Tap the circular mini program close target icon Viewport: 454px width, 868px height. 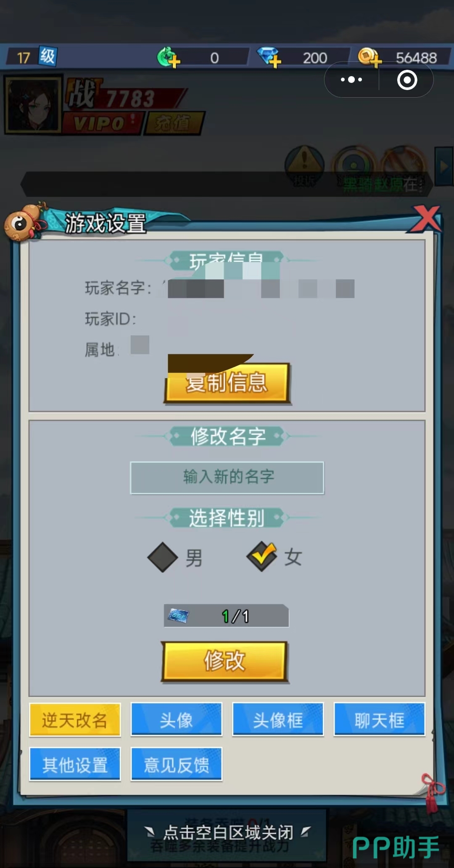[407, 80]
